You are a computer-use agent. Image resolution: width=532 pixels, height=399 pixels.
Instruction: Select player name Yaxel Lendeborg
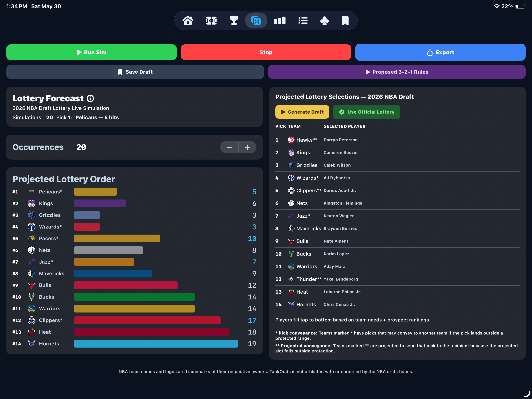[341, 279]
